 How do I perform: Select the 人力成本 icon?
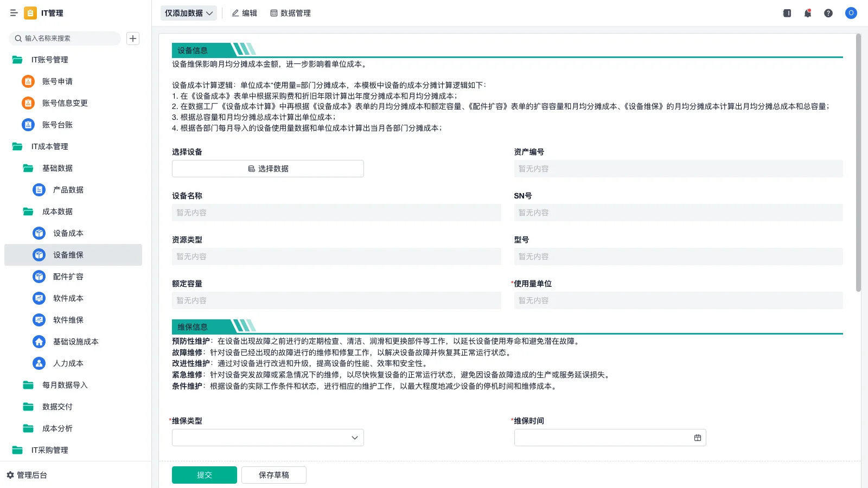(39, 363)
